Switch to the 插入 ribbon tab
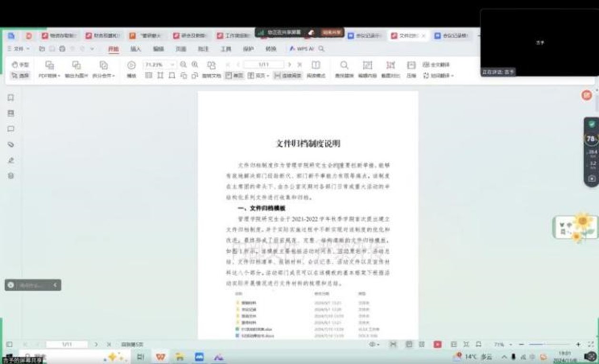This screenshot has height=364, width=599. tap(136, 49)
